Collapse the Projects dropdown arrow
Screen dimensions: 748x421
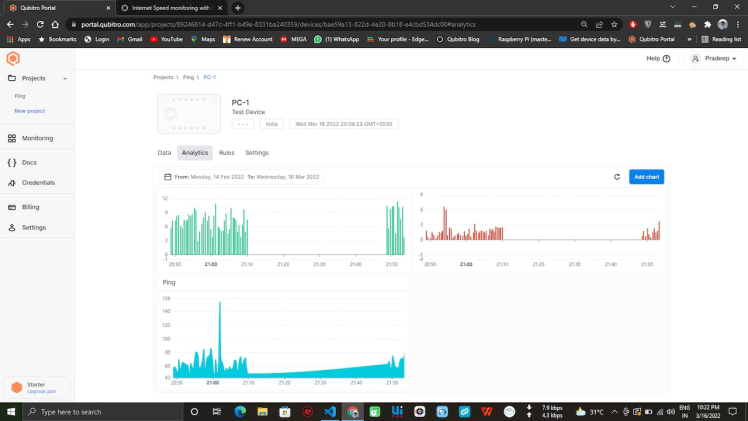click(x=65, y=79)
